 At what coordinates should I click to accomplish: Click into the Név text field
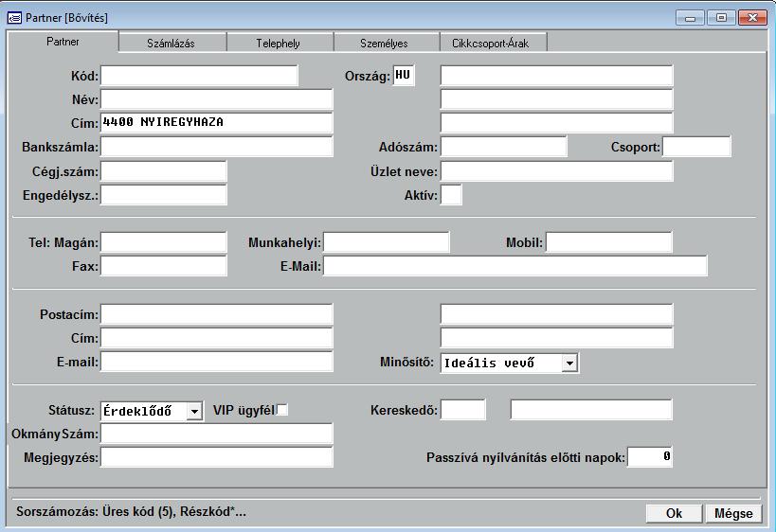pyautogui.click(x=217, y=100)
